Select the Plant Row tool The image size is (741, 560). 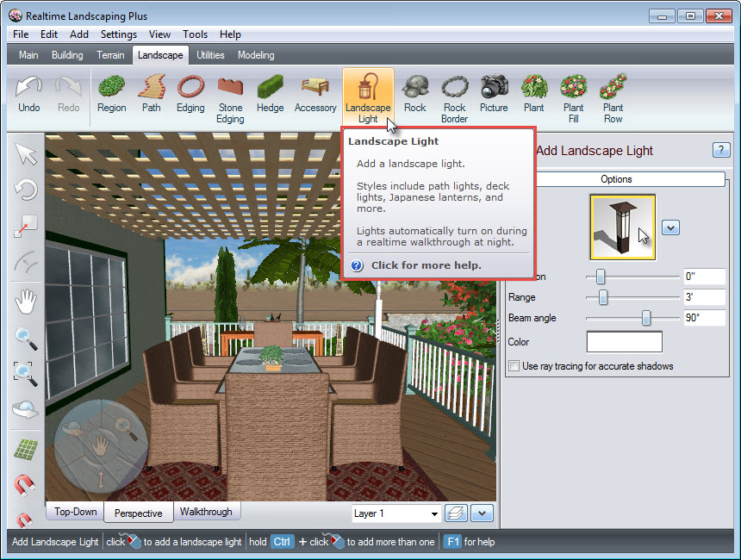tap(613, 98)
